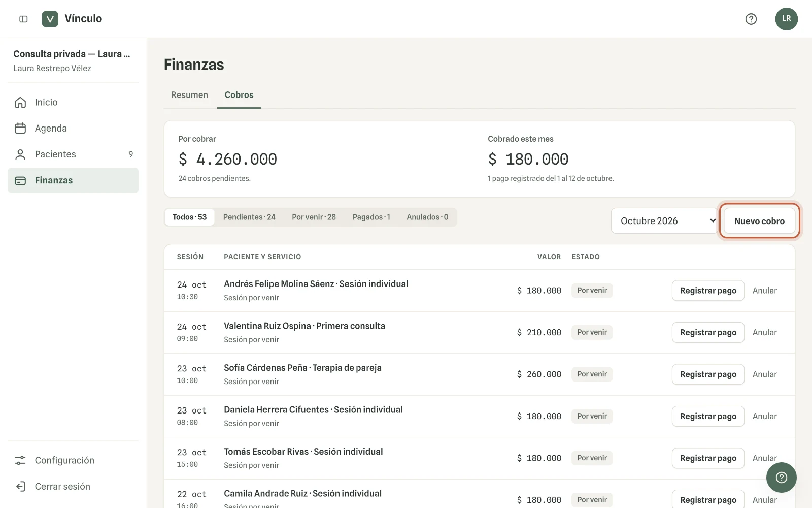Click Cerrar sesión to log out

click(73, 487)
